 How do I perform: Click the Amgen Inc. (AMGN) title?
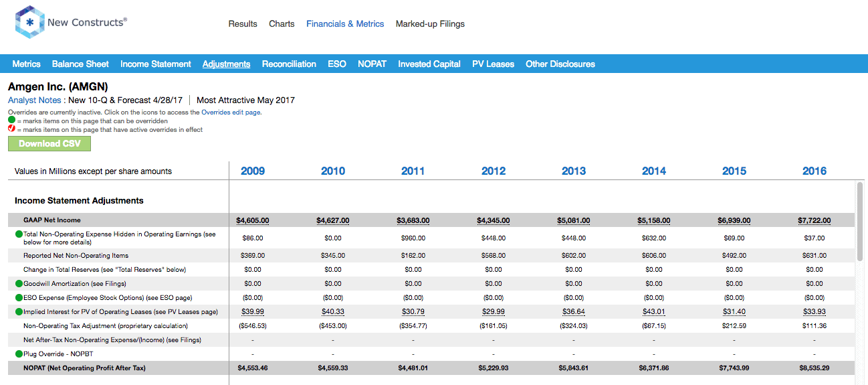coord(58,86)
